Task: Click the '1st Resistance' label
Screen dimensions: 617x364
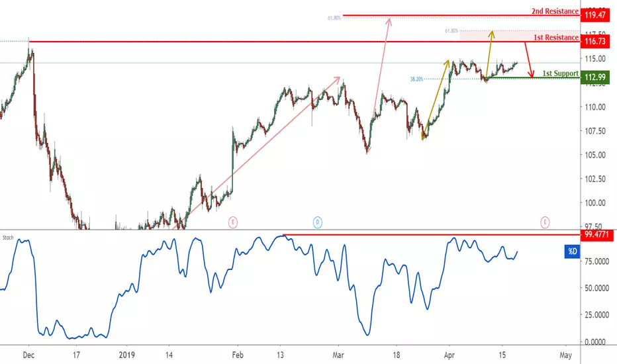Action: (x=556, y=37)
